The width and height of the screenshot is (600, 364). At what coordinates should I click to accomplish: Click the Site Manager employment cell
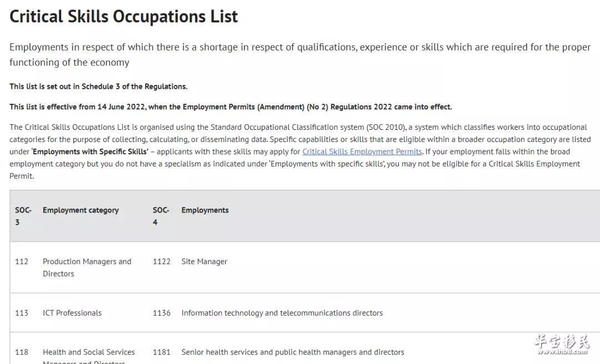point(204,261)
